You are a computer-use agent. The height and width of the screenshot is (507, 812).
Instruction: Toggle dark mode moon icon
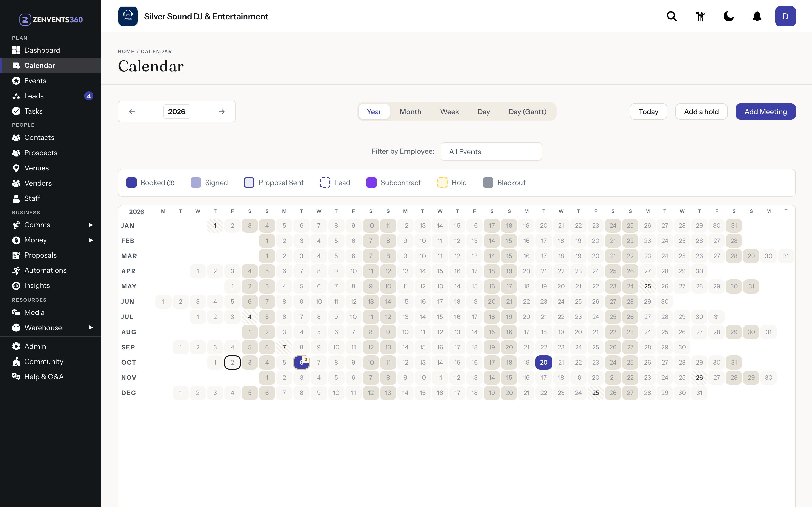729,16
